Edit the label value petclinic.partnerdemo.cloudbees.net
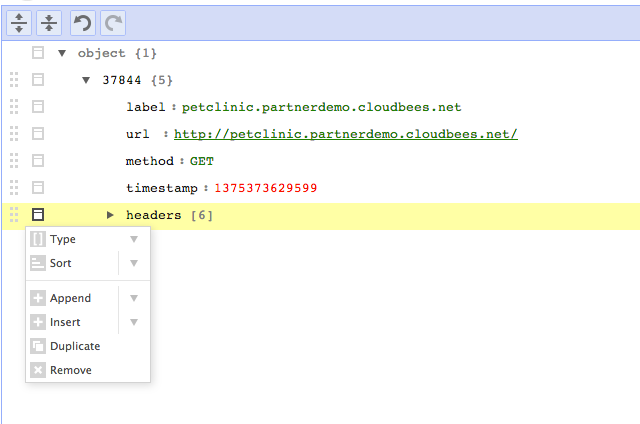Screen dimensions: 640x424 click(322, 107)
